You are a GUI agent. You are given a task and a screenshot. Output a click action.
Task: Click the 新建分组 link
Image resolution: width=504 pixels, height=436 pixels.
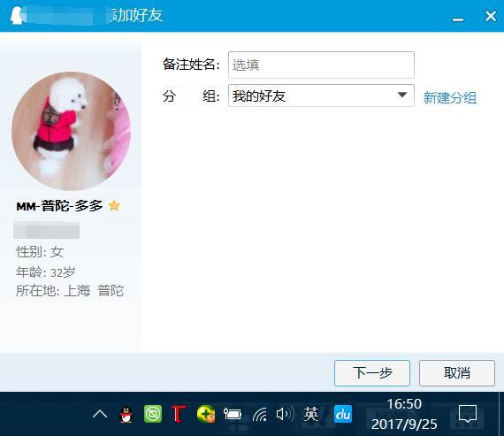click(450, 98)
